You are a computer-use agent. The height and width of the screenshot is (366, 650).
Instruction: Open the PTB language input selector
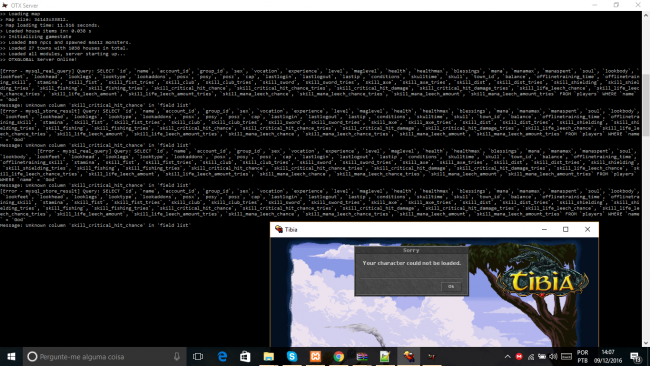582,356
